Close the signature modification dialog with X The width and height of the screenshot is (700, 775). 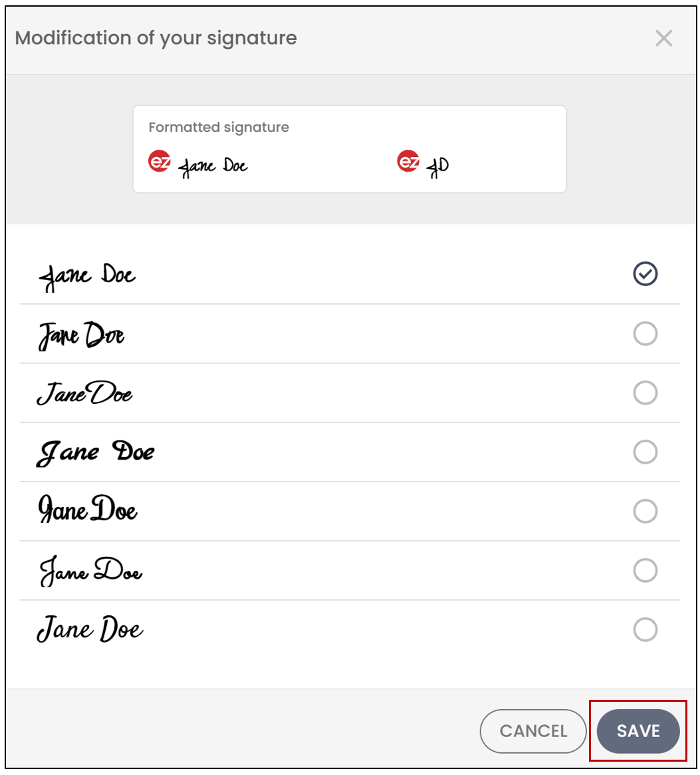click(x=663, y=38)
